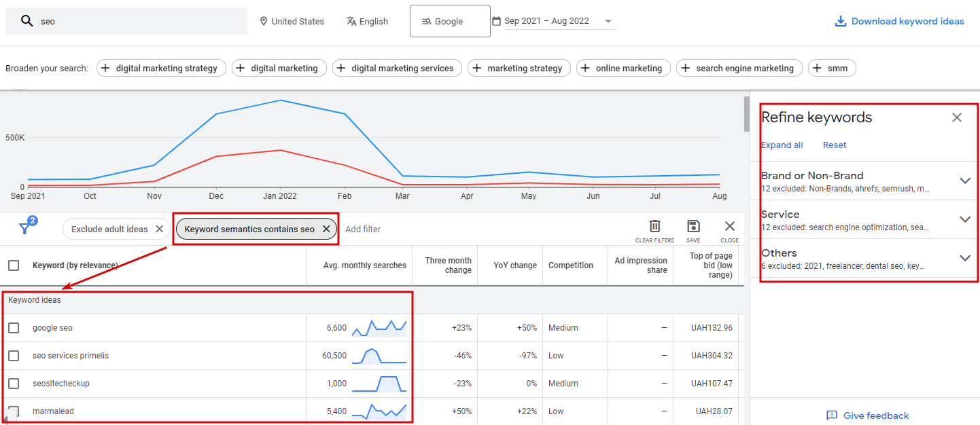Viewport: 980px width, 425px height.
Task: Select the Sep 2021 – Aug 2022 date text
Action: pos(546,21)
